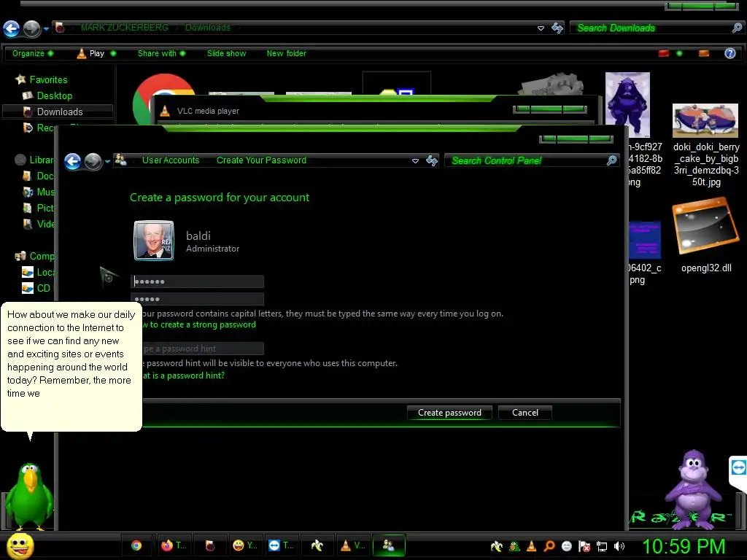This screenshot has height=560, width=747.
Task: Click the Create password button
Action: pyautogui.click(x=449, y=413)
